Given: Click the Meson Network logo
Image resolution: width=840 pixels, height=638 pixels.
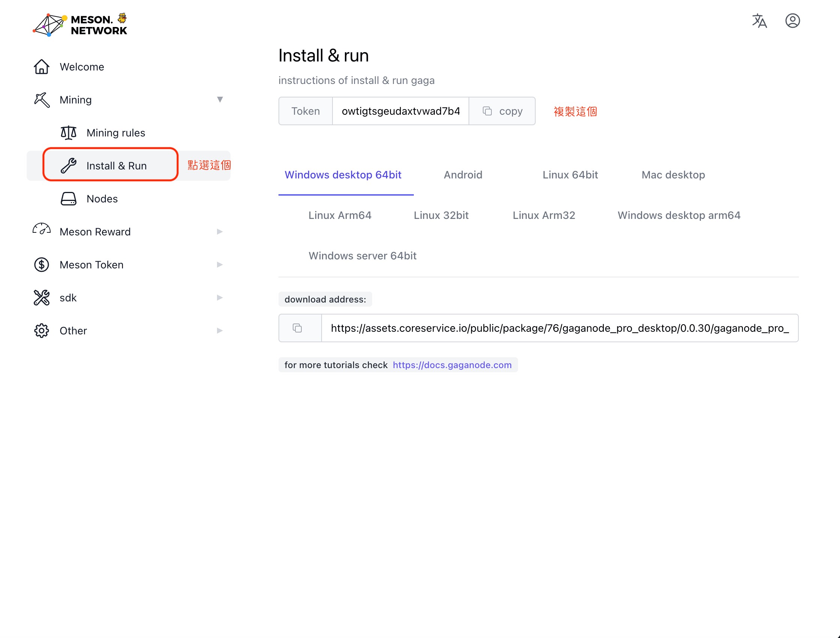Looking at the screenshot, I should (80, 25).
